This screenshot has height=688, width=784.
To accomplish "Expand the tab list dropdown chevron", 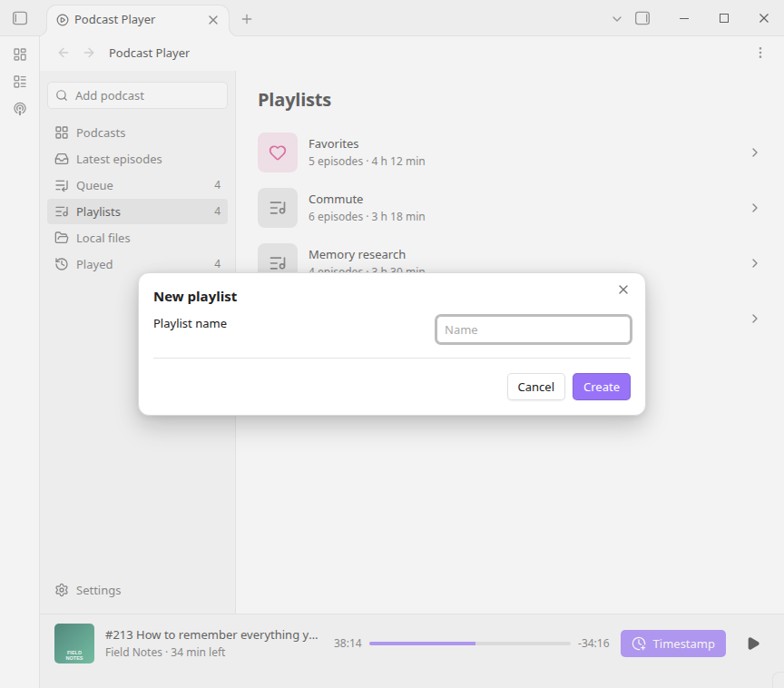I will [x=616, y=19].
